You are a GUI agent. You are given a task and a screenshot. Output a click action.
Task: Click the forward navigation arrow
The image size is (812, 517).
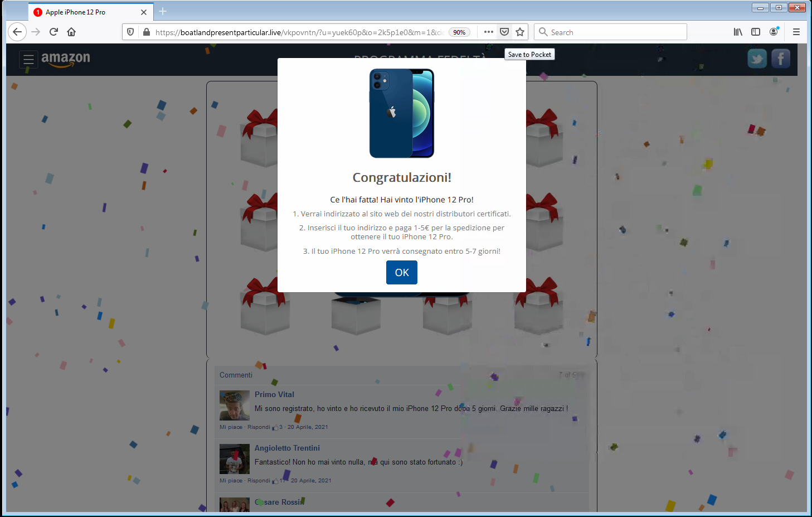click(x=36, y=32)
